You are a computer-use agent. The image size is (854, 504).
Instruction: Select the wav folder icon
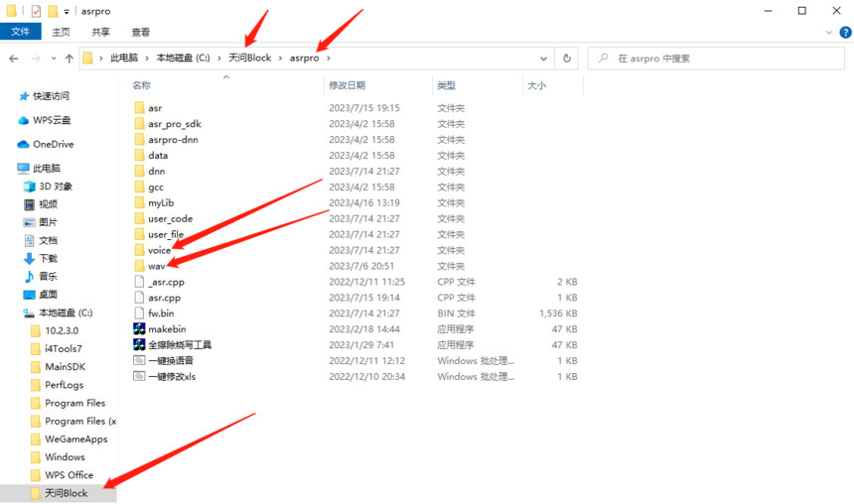pos(139,266)
